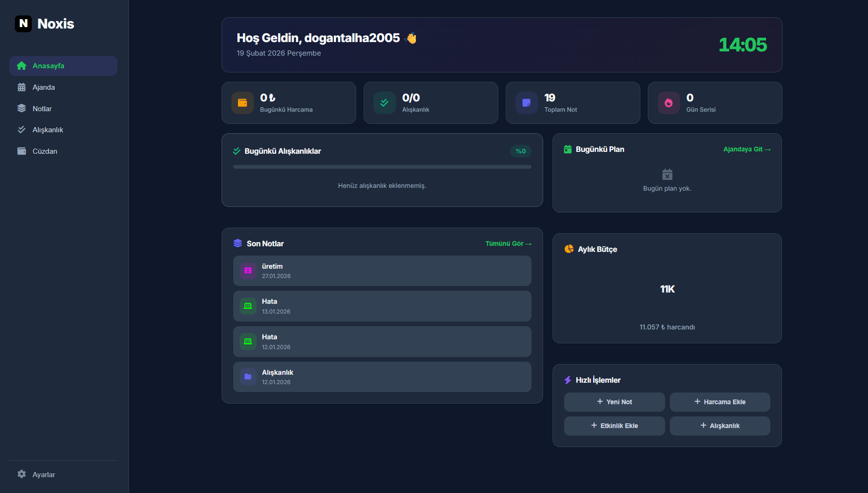Click the calendar icon under Bugünkü Plan
This screenshot has width=868, height=493.
click(x=667, y=174)
